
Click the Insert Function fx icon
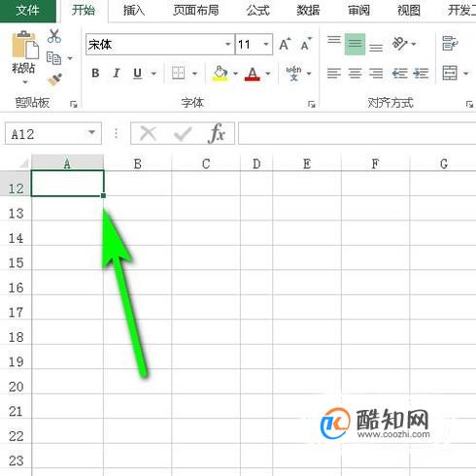point(217,133)
